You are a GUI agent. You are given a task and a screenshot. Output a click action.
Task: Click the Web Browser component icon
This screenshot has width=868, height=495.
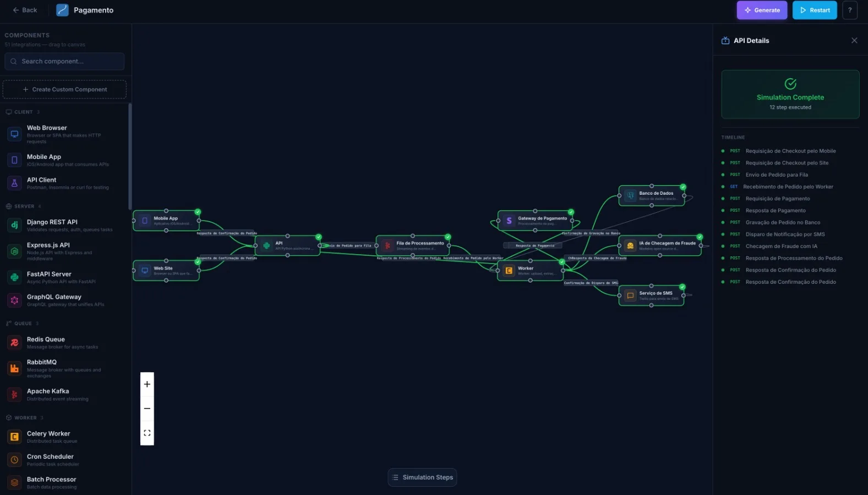(x=14, y=134)
